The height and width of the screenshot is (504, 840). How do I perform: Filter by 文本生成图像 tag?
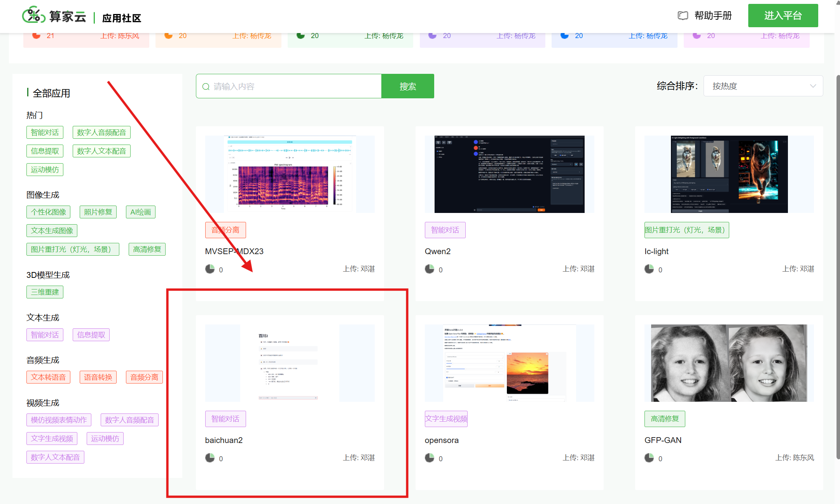[x=52, y=231]
